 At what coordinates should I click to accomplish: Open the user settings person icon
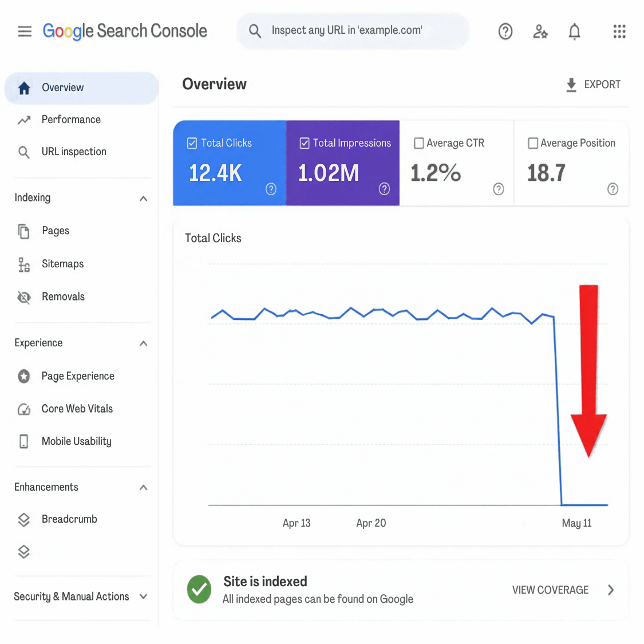(540, 31)
